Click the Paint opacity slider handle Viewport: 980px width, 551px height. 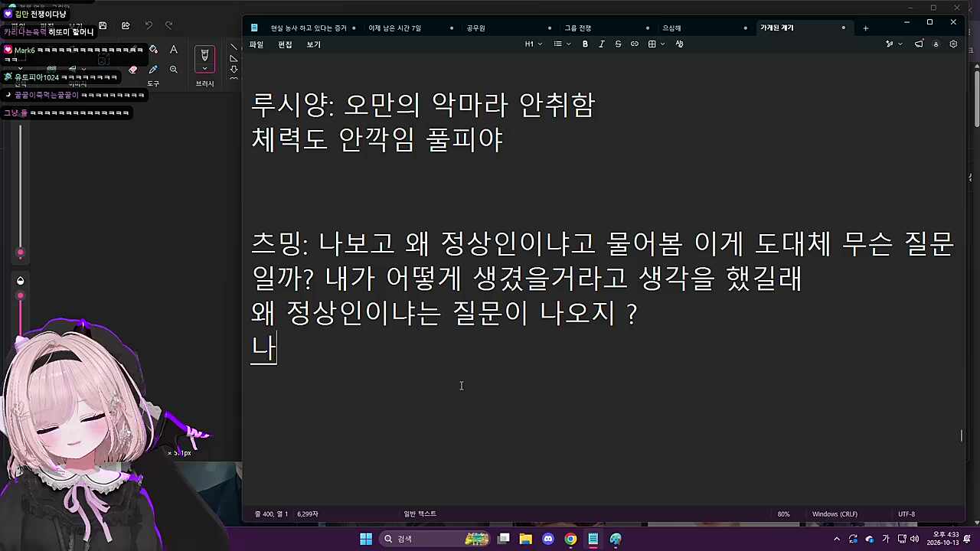click(x=21, y=296)
